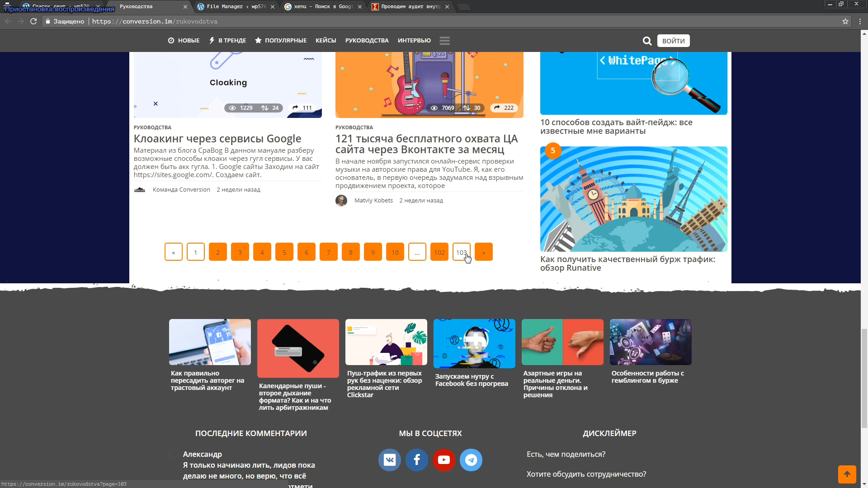Screen dimensions: 868x488
Task: Bookmark page with star icon
Action: pyautogui.click(x=845, y=21)
